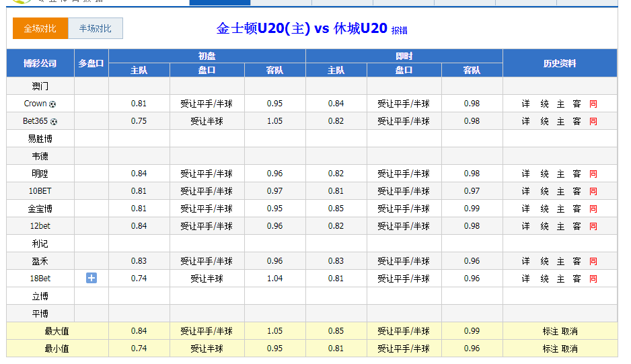Click 18Bet initial home odds 0.74

click(139, 279)
